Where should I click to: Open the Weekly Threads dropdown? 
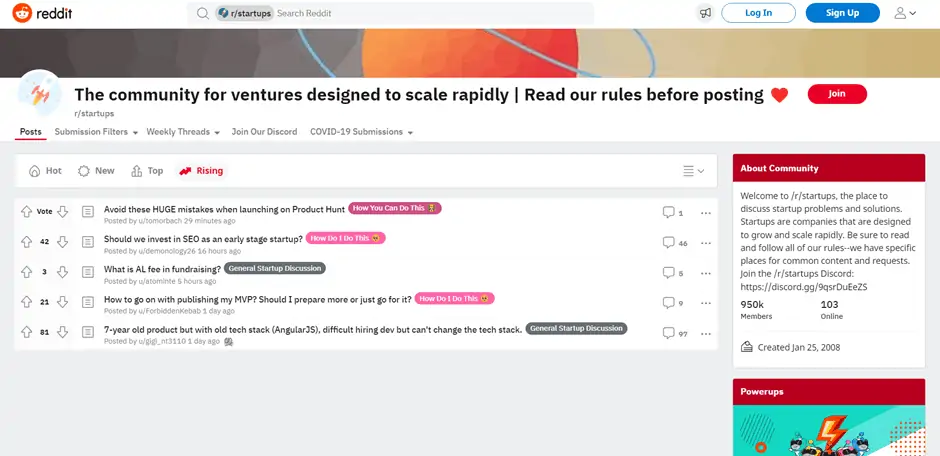[183, 132]
